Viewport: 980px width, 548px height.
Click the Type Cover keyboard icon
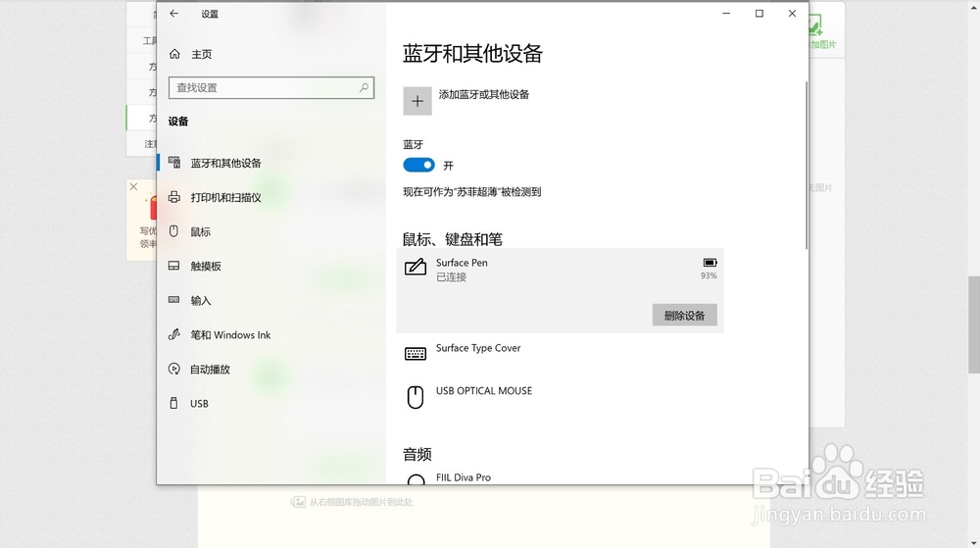415,354
